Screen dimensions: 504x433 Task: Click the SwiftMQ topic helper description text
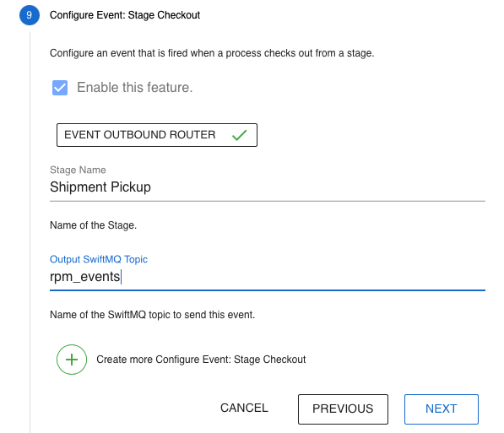[x=152, y=315]
